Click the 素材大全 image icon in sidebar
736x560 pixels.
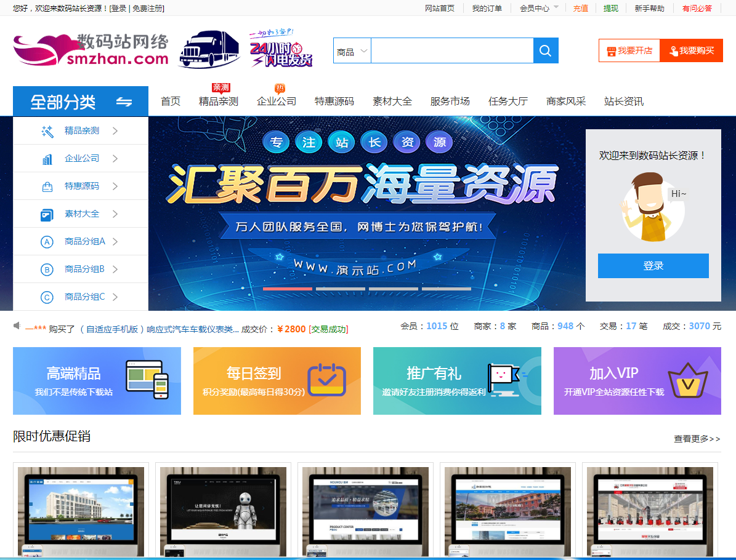[x=47, y=214]
